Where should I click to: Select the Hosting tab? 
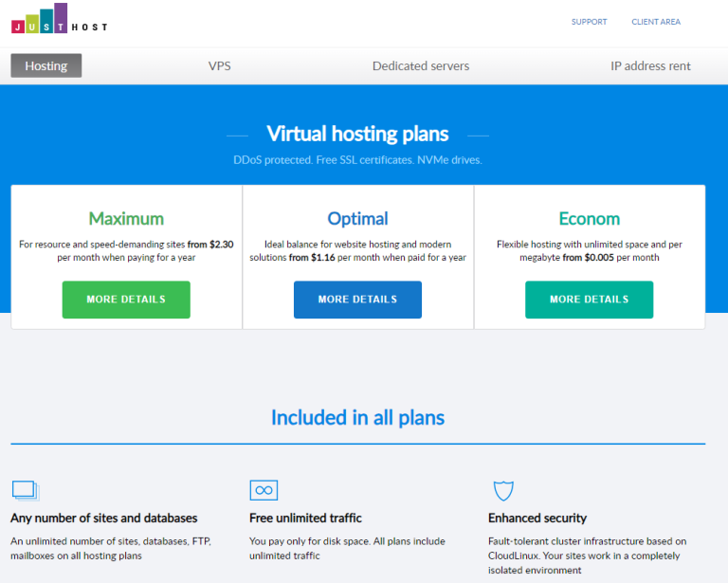coord(46,65)
